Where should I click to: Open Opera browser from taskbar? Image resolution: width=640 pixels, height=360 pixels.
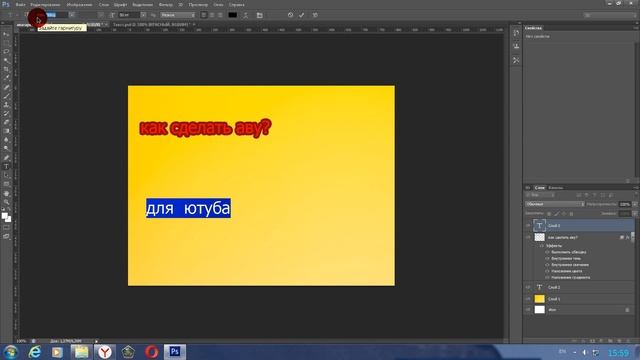pyautogui.click(x=151, y=352)
